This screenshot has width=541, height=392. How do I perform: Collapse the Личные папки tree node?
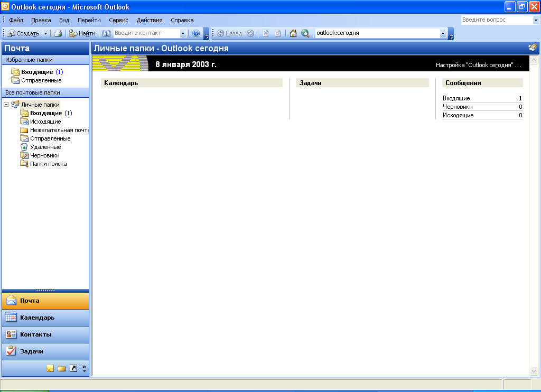click(6, 104)
